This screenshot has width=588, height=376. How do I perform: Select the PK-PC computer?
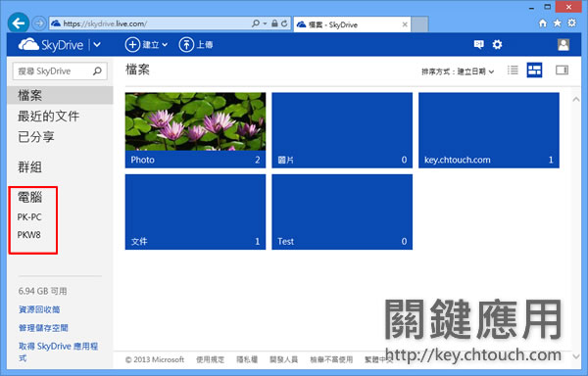click(29, 217)
